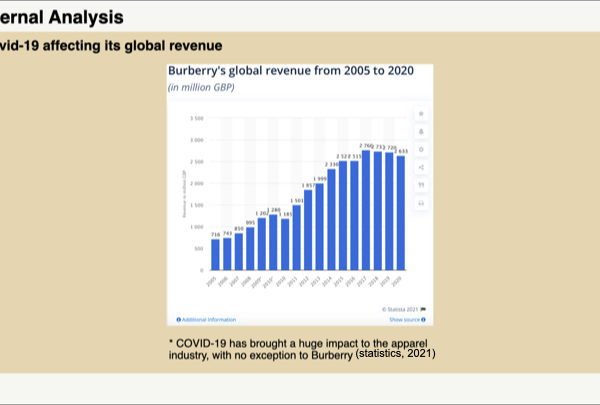The width and height of the screenshot is (600, 405).
Task: Click the value label "850" above its bar
Action: (x=239, y=229)
